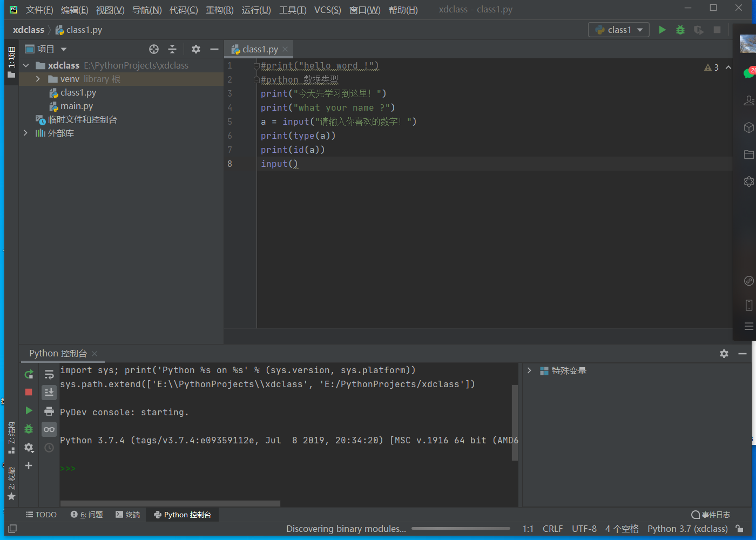This screenshot has height=540, width=756.
Task: Open the 运行(U) menu
Action: 256,10
